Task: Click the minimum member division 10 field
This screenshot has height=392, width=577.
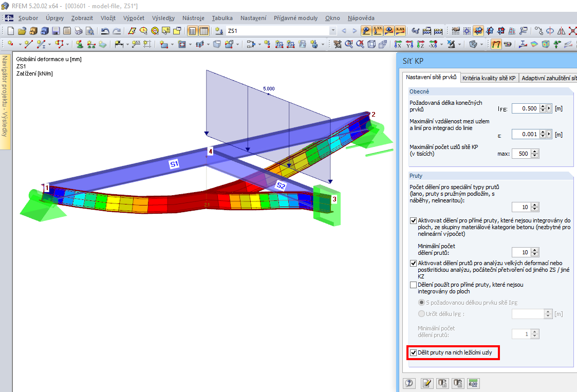Action: pyautogui.click(x=522, y=252)
